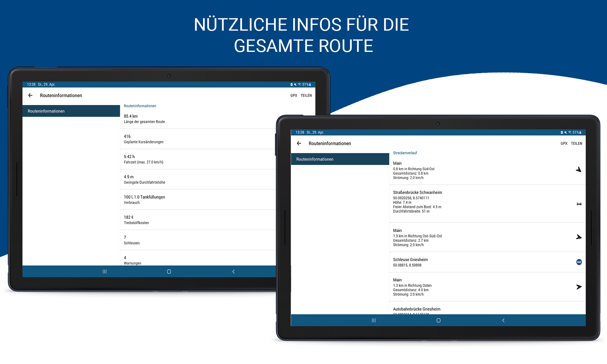Tap clock 13:28 on left tablet status bar
607x364 pixels.
[x=31, y=85]
